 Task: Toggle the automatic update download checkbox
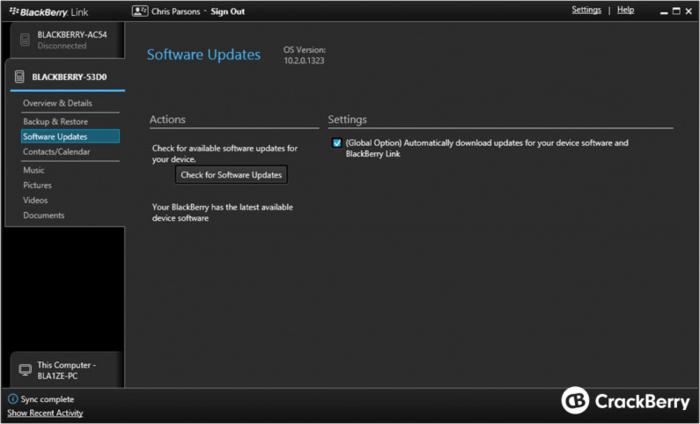pos(337,143)
